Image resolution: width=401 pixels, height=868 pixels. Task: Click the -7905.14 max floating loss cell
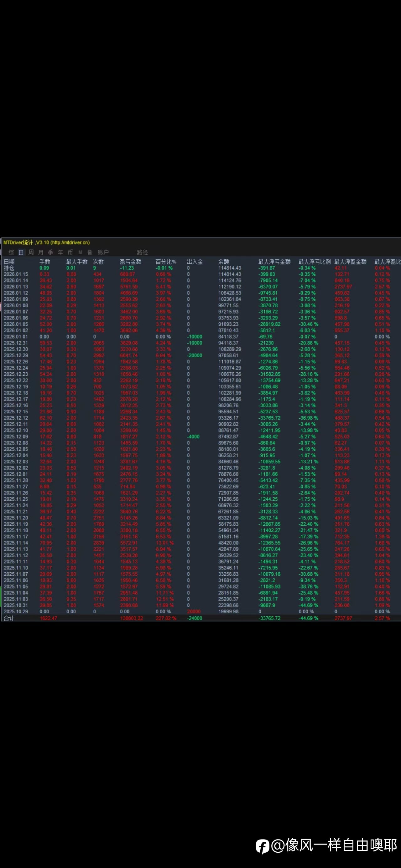click(268, 280)
